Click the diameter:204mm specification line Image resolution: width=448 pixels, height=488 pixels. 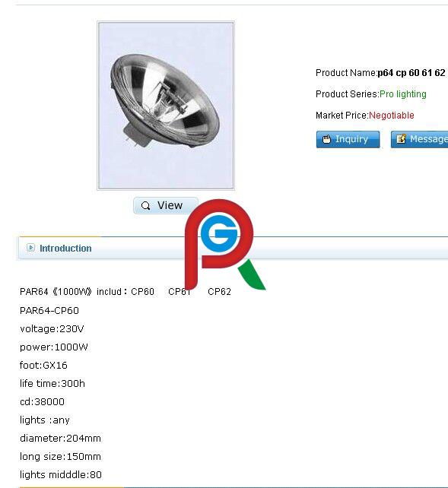(60, 439)
